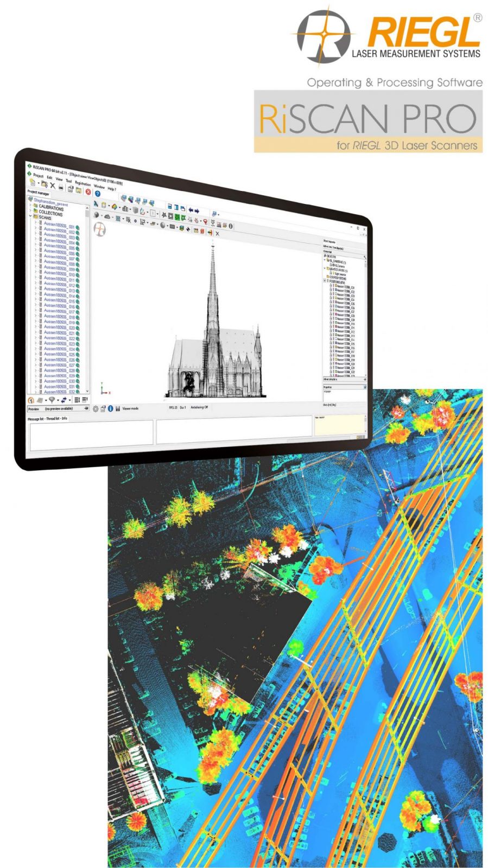488x868 pixels.
Task: Click the X icon at viewer toolbar end
Action: point(218,233)
